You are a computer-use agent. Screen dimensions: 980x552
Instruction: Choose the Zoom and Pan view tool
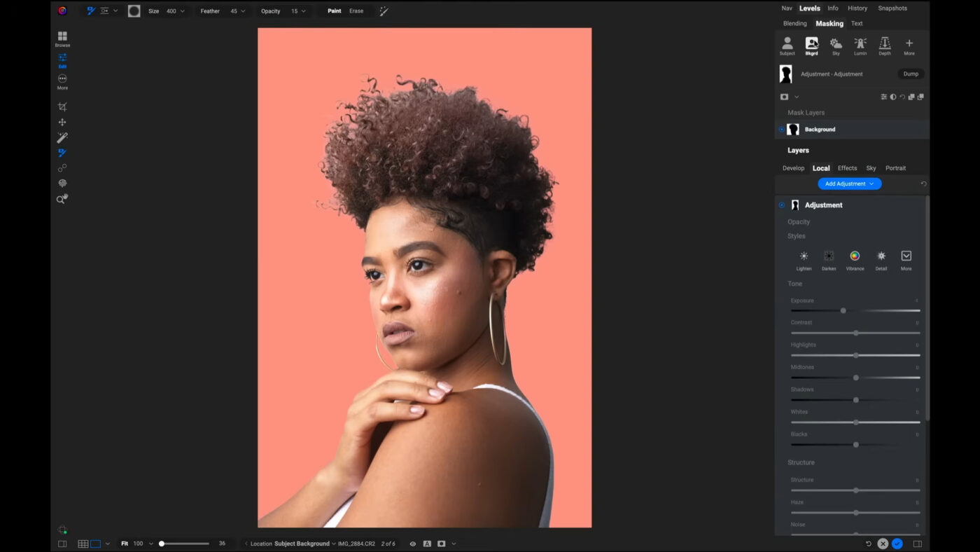click(x=62, y=200)
